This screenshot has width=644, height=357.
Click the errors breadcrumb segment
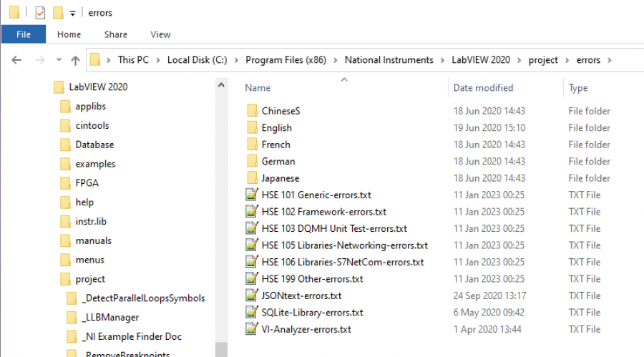click(588, 60)
